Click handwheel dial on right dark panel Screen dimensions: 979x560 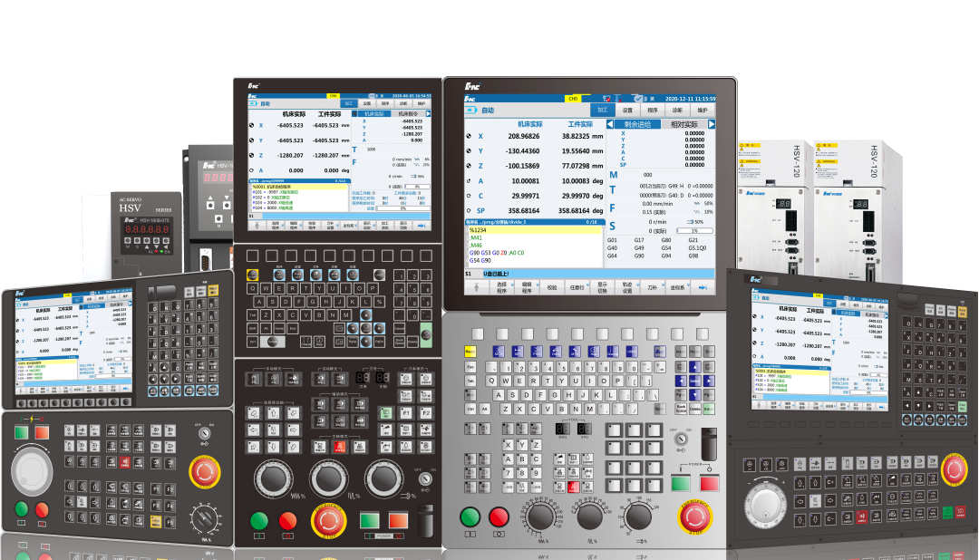(x=765, y=505)
